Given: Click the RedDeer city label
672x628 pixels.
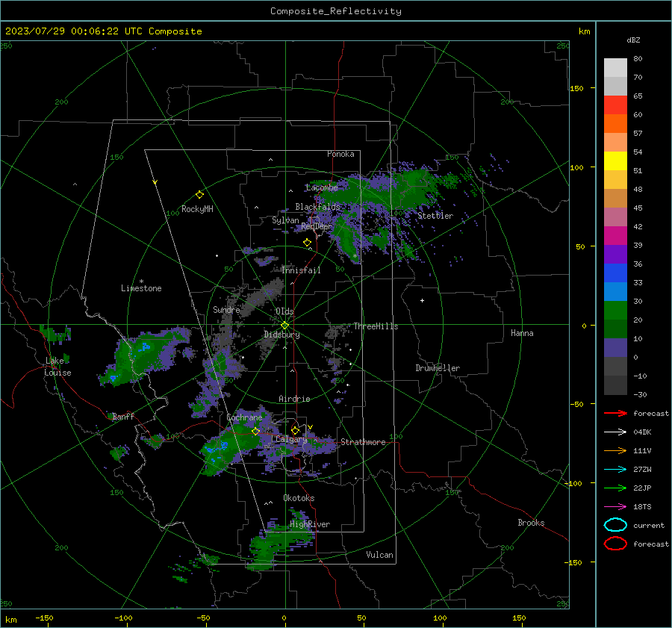Looking at the screenshot, I should pos(317,226).
